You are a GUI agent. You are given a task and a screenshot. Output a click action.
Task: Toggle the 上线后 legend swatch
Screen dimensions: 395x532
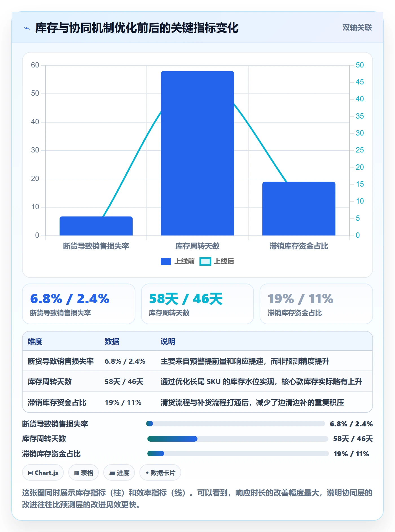[x=205, y=261]
